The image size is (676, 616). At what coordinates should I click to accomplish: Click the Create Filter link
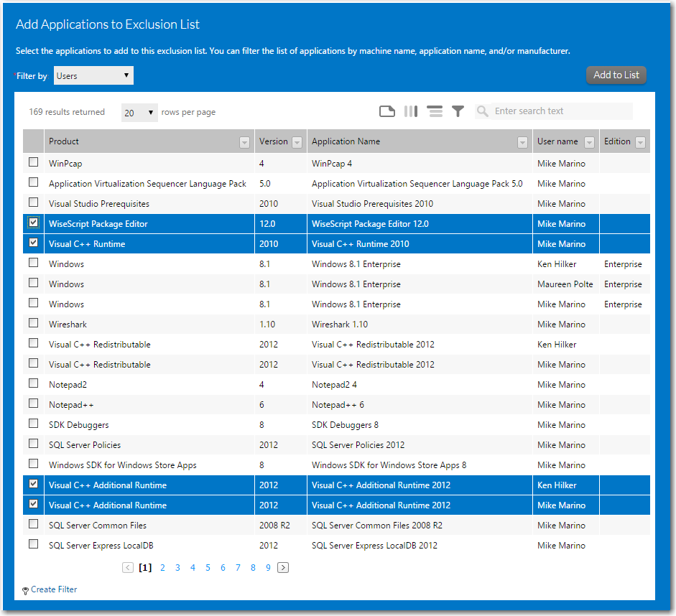tap(54, 589)
